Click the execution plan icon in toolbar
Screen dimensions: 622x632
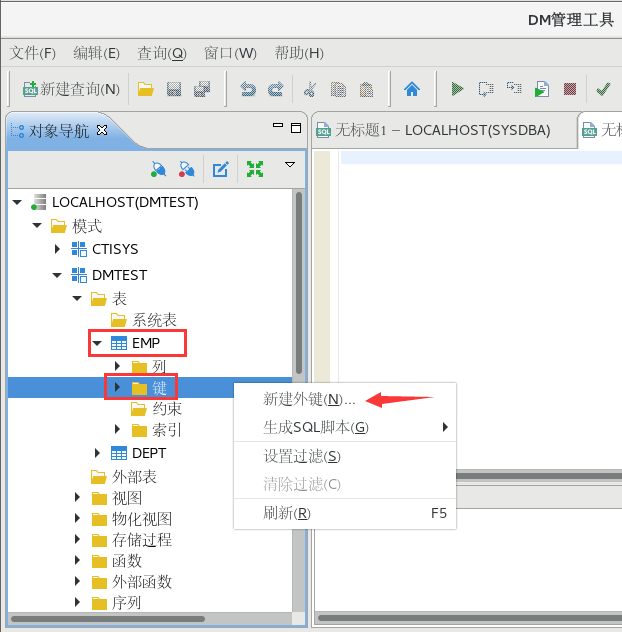pos(514,88)
